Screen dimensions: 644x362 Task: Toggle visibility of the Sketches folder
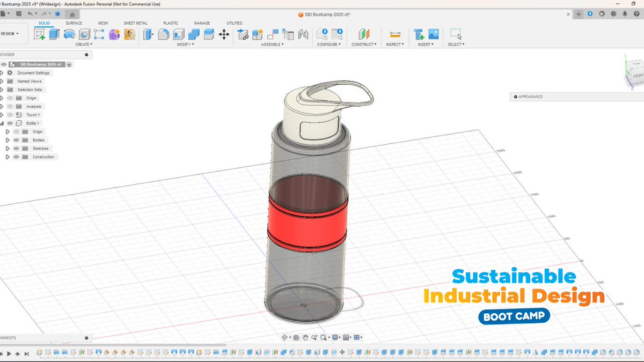tap(16, 148)
